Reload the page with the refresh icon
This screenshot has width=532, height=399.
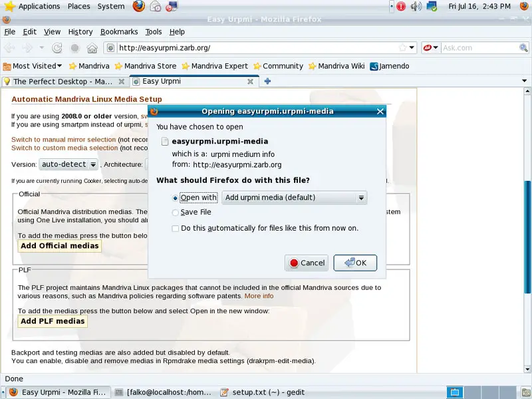pos(57,48)
